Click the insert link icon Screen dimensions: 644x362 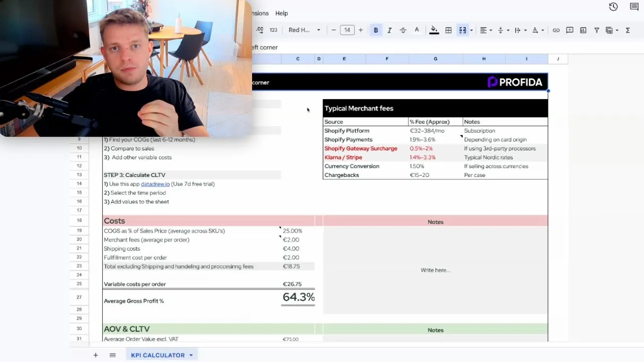click(x=556, y=30)
